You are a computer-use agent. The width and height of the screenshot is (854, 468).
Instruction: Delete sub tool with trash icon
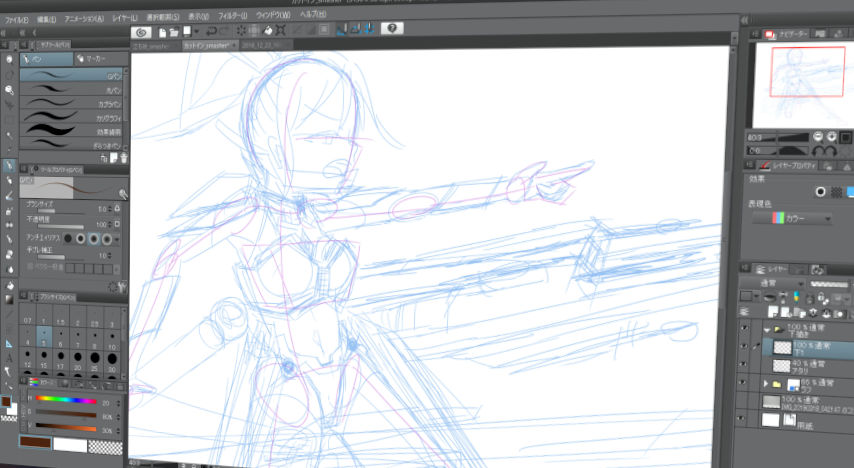(x=124, y=157)
